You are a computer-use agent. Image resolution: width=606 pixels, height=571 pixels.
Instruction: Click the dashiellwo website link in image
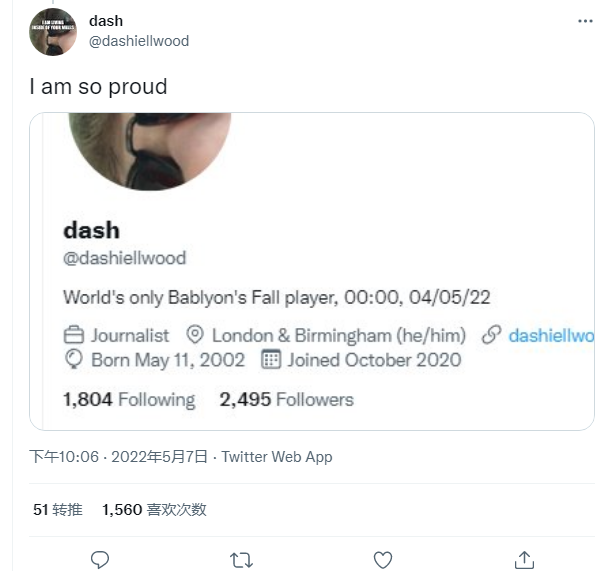click(x=551, y=336)
